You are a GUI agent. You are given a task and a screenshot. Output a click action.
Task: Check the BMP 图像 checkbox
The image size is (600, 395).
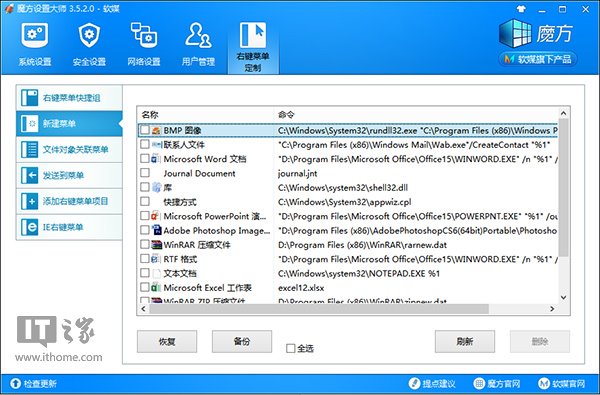[x=145, y=130]
